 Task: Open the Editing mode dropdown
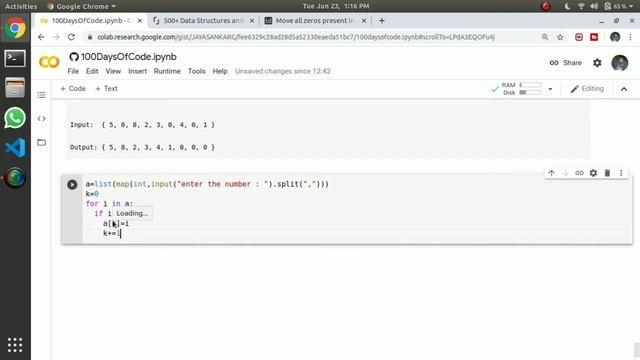[x=587, y=89]
